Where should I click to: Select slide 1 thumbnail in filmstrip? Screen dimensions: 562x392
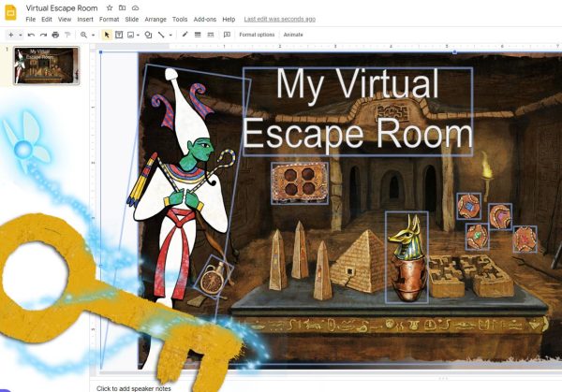click(x=46, y=65)
